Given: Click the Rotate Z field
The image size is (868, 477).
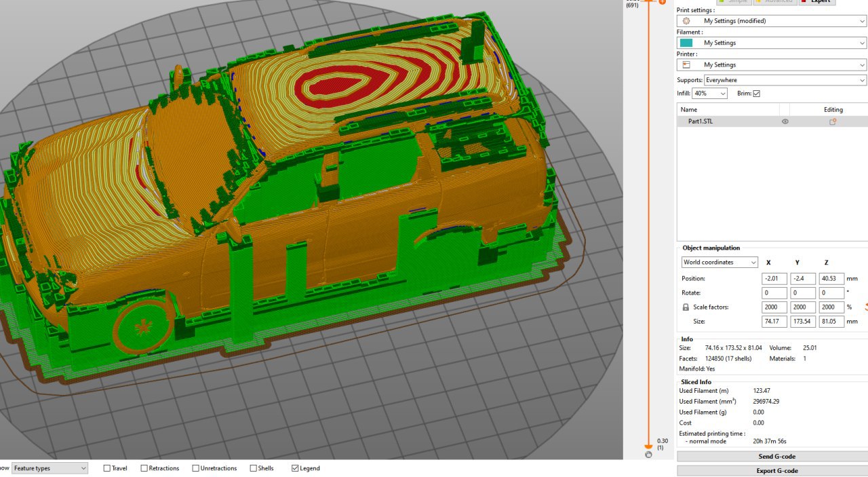Looking at the screenshot, I should coord(831,293).
